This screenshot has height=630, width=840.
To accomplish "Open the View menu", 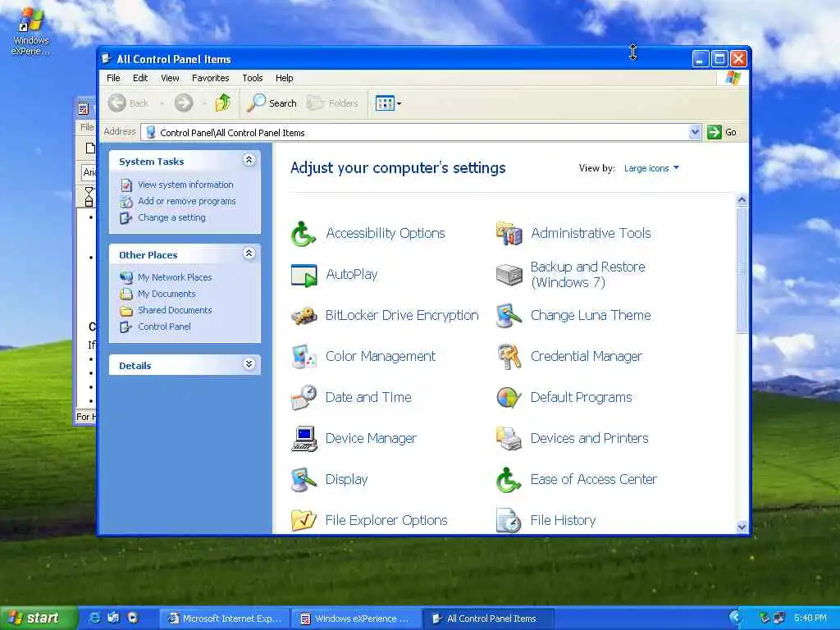I will click(x=170, y=78).
